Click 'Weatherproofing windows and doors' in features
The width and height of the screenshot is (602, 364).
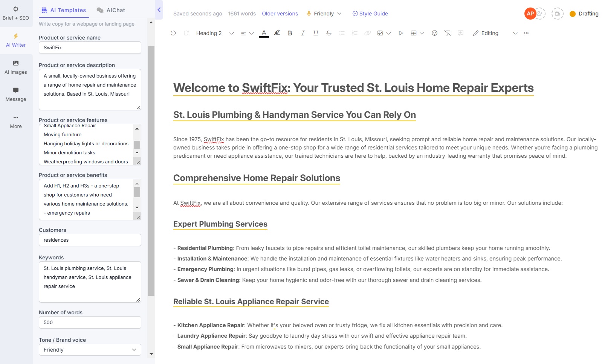pos(86,162)
